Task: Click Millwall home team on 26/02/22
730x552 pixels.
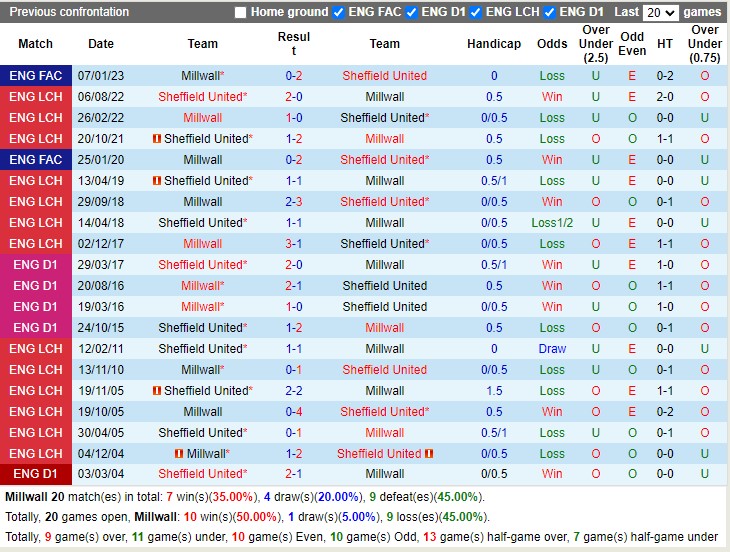Action: 203,118
